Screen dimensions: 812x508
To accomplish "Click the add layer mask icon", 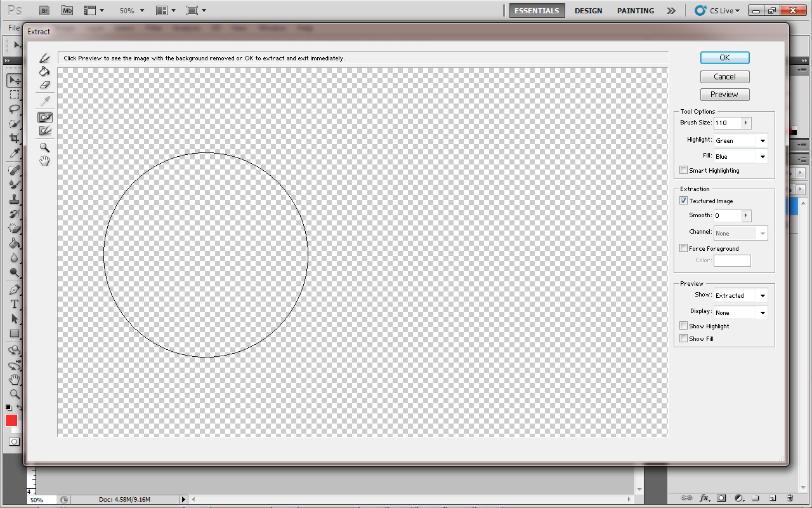I will 721,498.
